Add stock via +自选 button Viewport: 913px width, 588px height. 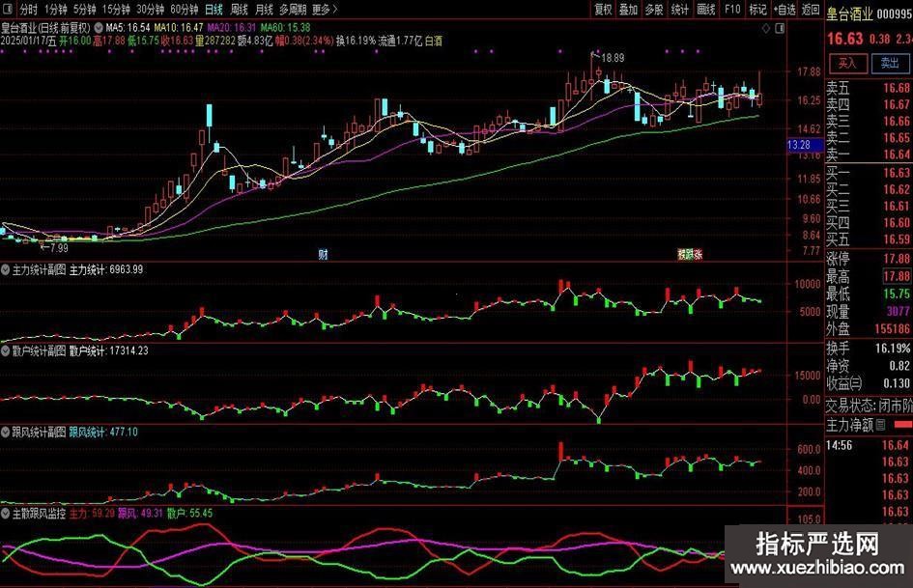click(x=785, y=10)
